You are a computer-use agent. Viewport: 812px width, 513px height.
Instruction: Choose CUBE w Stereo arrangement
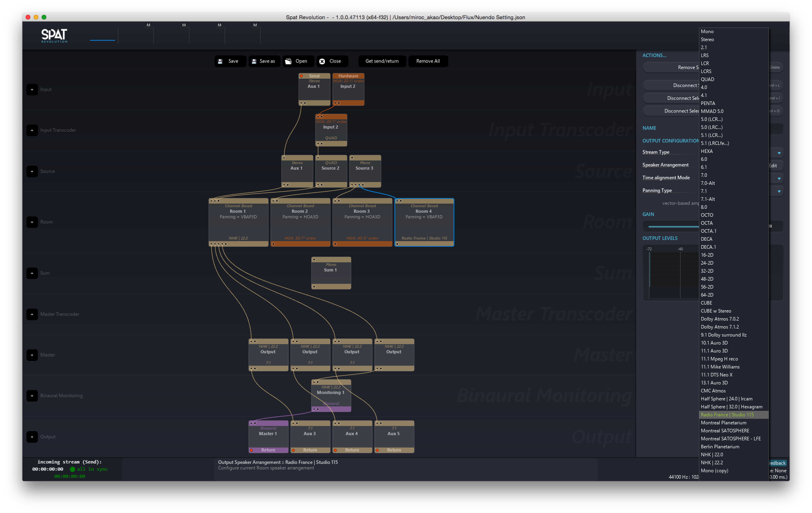coord(733,311)
